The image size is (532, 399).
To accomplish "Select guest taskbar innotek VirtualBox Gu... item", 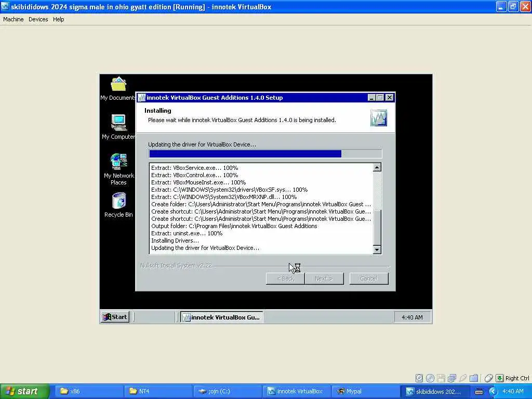I will point(222,317).
